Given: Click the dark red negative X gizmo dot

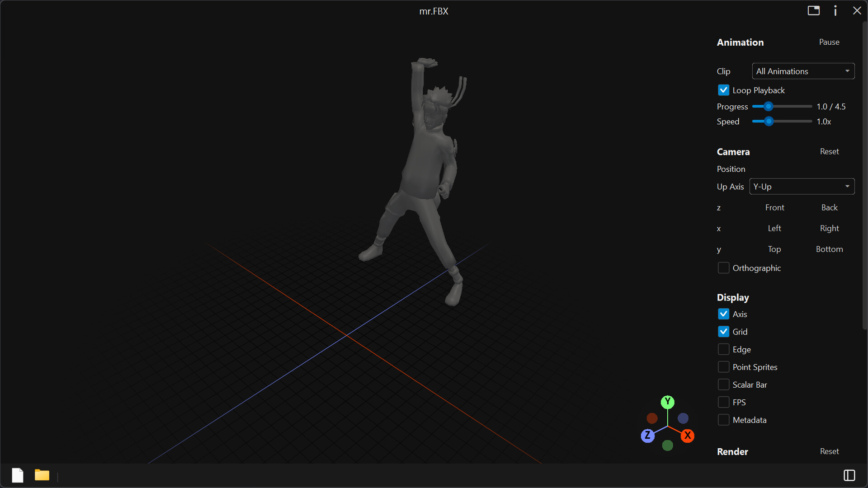Looking at the screenshot, I should (652, 418).
